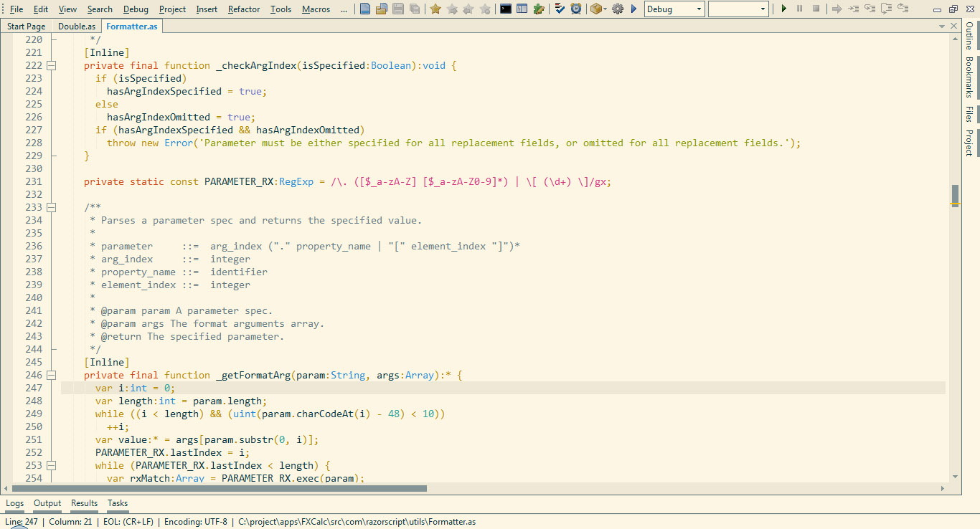Click the last gray star bookmark icon

pos(485,9)
